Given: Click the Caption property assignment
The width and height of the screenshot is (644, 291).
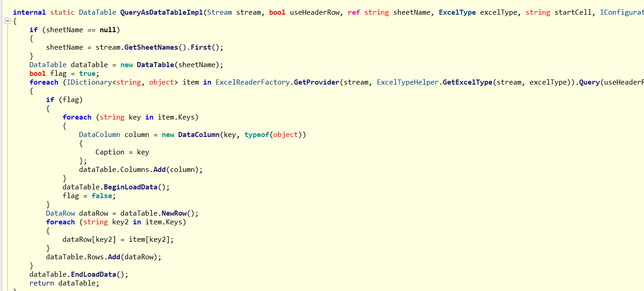Looking at the screenshot, I should 122,152.
